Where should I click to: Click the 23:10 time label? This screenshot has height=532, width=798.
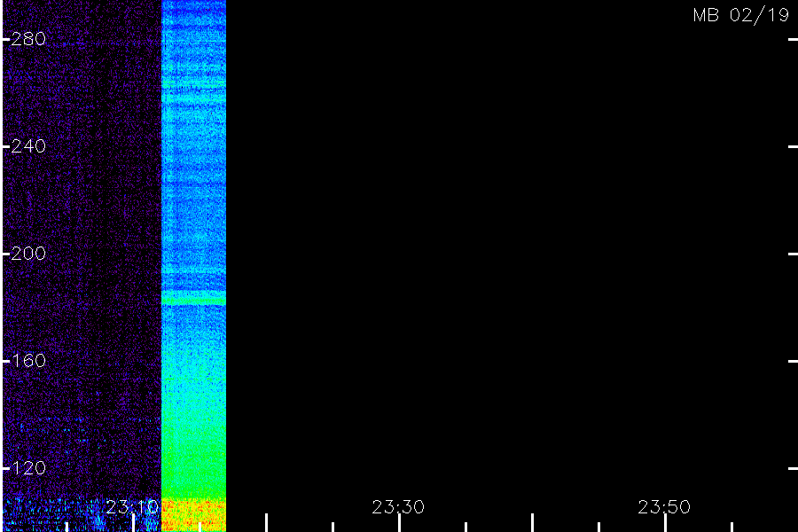pos(132,507)
